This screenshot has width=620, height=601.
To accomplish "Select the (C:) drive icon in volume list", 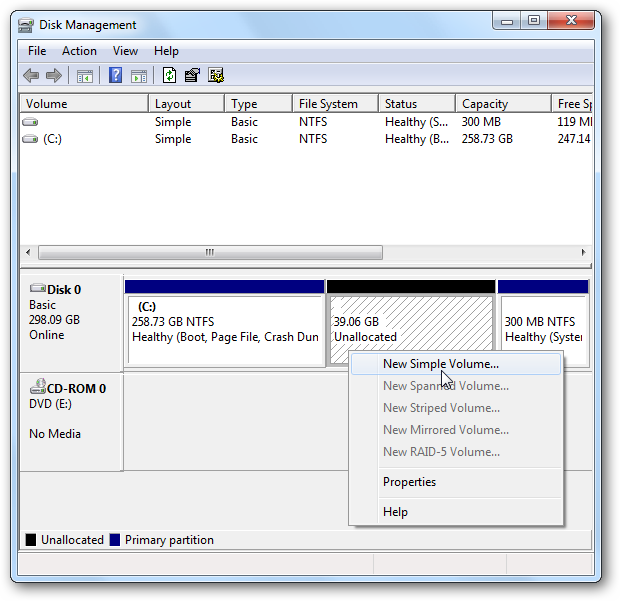I will [30, 139].
